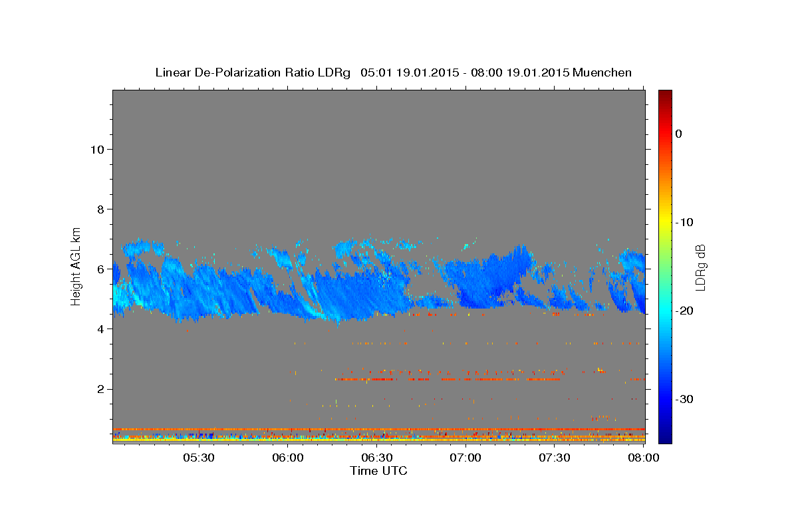
Task: Click the height tick label 8
Action: [x=99, y=209]
